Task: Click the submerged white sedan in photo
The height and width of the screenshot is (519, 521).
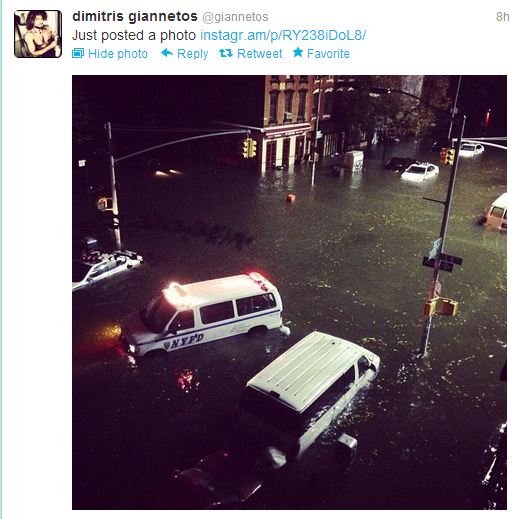Action: (420, 172)
